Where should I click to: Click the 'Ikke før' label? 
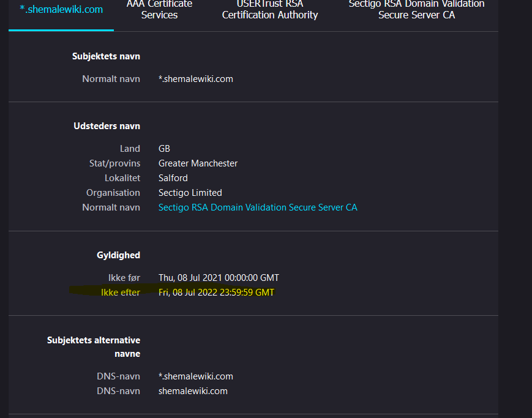pyautogui.click(x=124, y=278)
